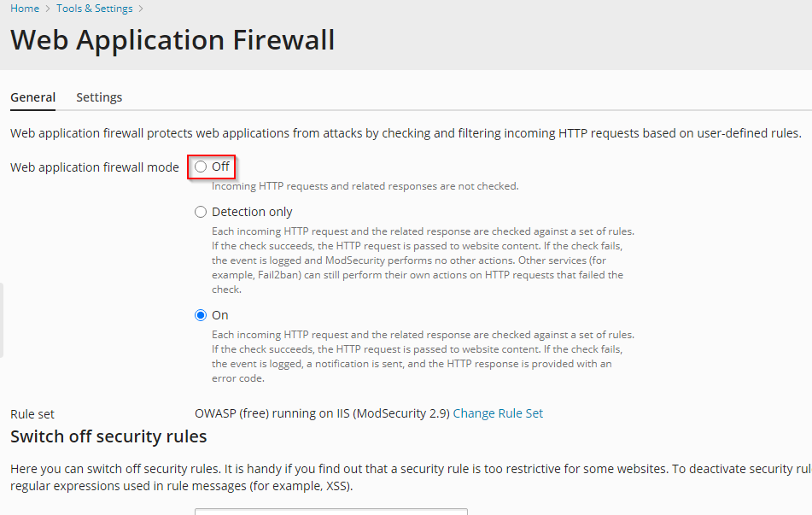Image resolution: width=812 pixels, height=515 pixels.
Task: Click the security rules input box at bottom
Action: 330,511
